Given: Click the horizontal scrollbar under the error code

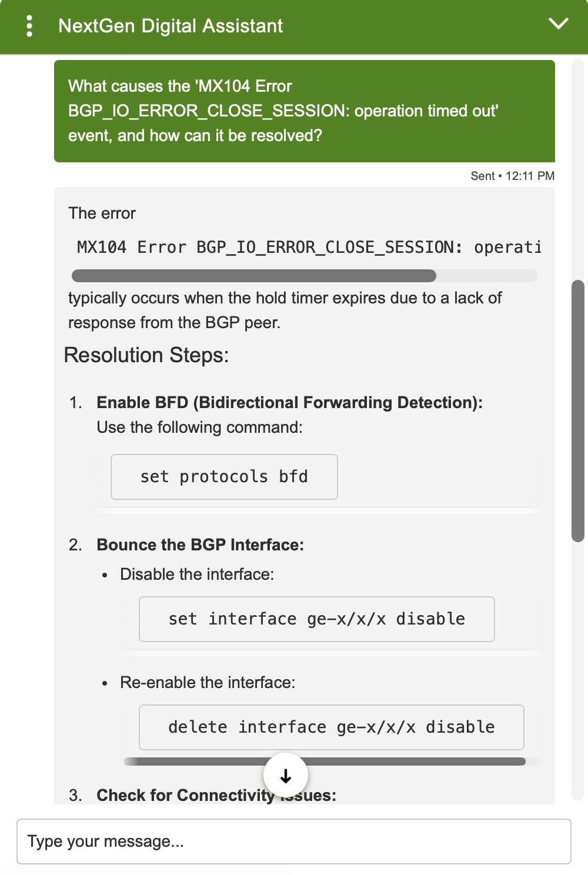Looking at the screenshot, I should point(254,276).
